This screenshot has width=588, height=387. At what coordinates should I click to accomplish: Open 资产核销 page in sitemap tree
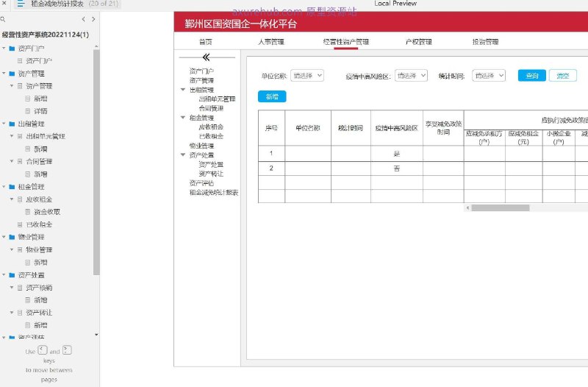point(39,288)
